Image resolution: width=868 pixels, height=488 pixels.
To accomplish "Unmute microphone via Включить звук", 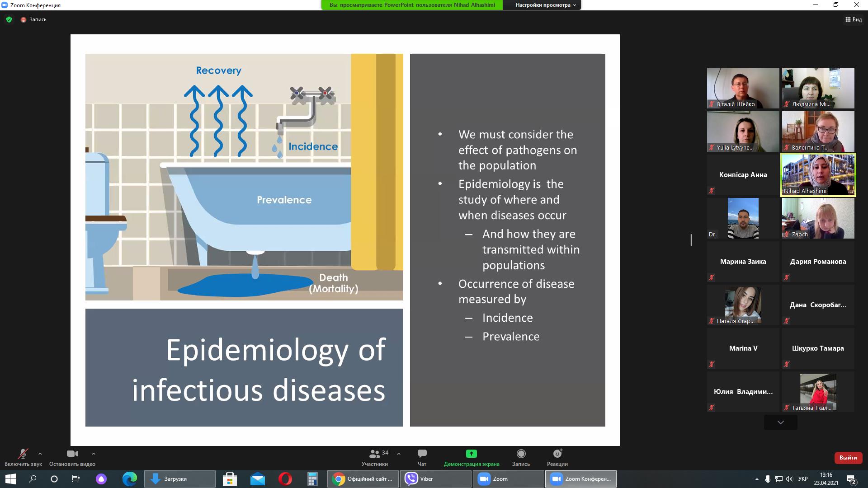I will (23, 457).
